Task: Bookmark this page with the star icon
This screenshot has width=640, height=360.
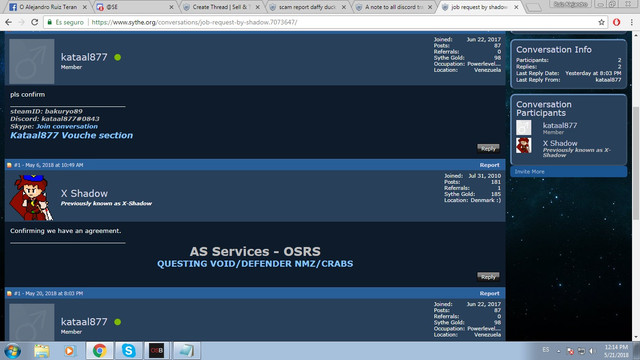Action: coord(601,22)
